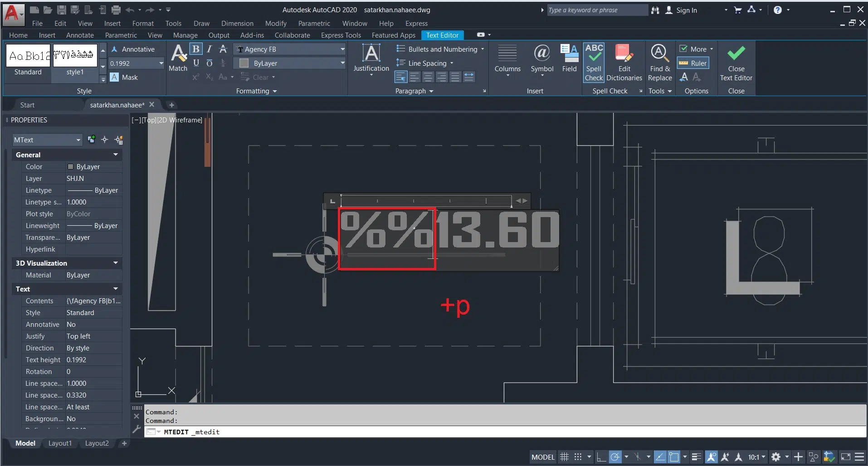Toggle the Annotative text option
Image resolution: width=868 pixels, height=466 pixels.
click(x=133, y=49)
